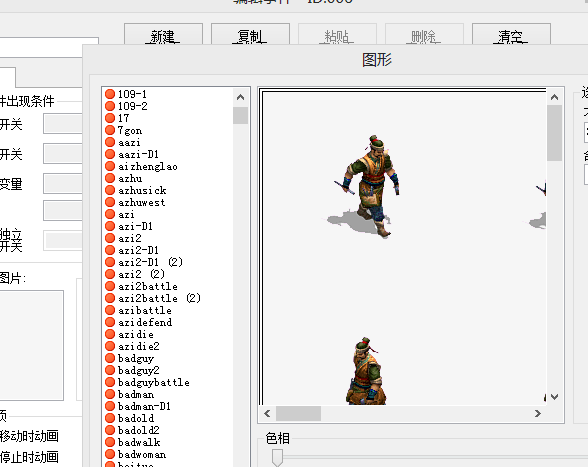The height and width of the screenshot is (467, 588).
Task: Click the preview vertical scrollbar thumb
Action: tap(554, 133)
